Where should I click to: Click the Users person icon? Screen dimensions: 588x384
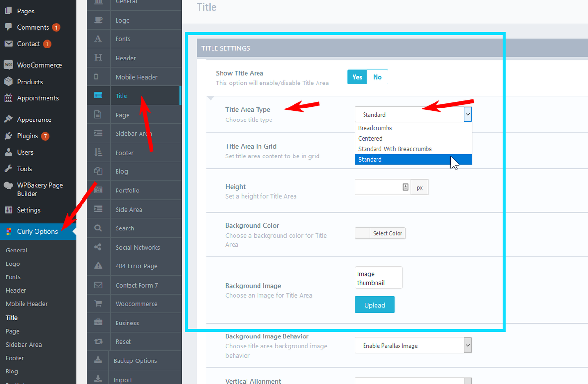click(x=8, y=152)
